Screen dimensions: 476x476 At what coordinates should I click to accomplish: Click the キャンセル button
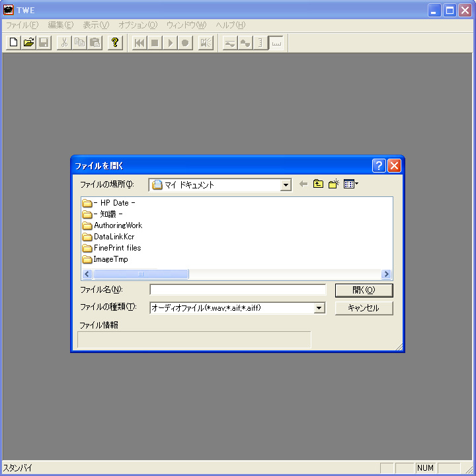point(364,308)
